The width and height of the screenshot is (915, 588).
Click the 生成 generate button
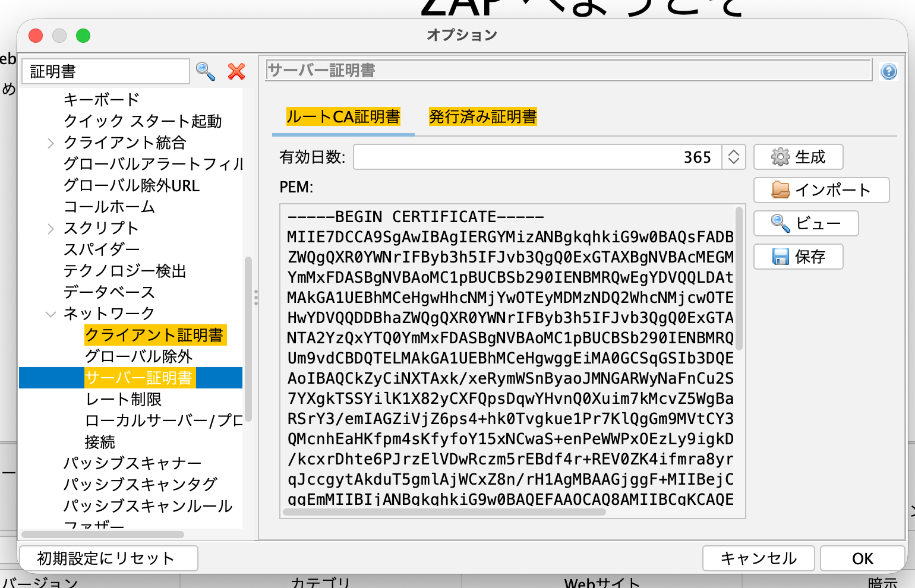798,157
